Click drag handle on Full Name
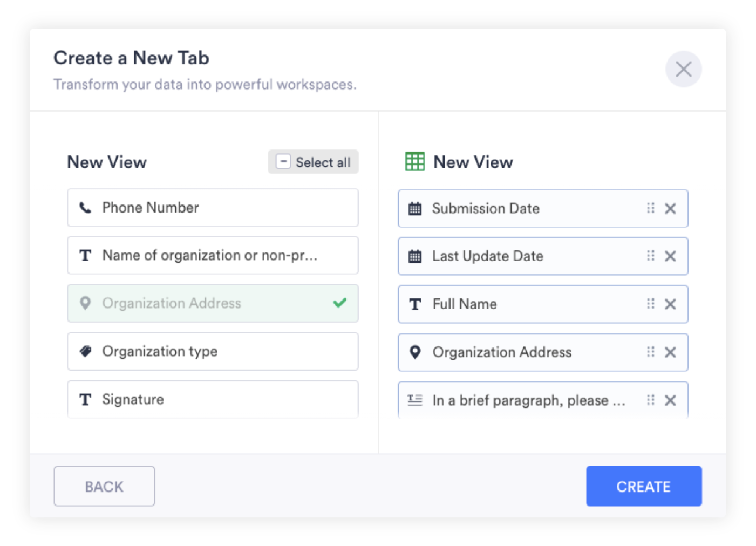Image resolution: width=756 pixels, height=546 pixels. tap(651, 304)
